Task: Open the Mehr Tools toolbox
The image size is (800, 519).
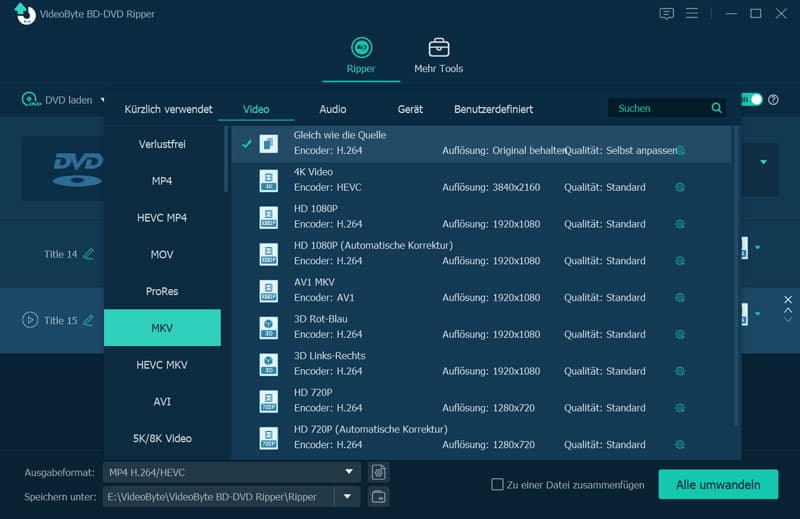Action: coord(438,56)
